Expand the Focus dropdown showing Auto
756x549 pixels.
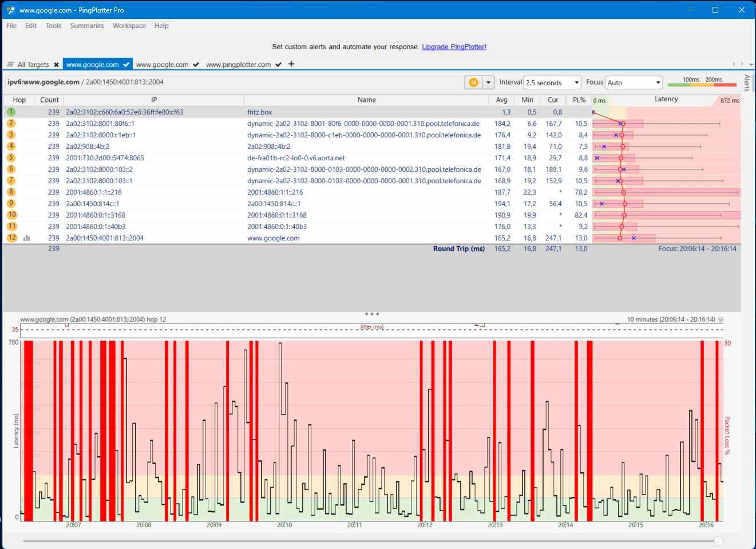click(x=634, y=83)
